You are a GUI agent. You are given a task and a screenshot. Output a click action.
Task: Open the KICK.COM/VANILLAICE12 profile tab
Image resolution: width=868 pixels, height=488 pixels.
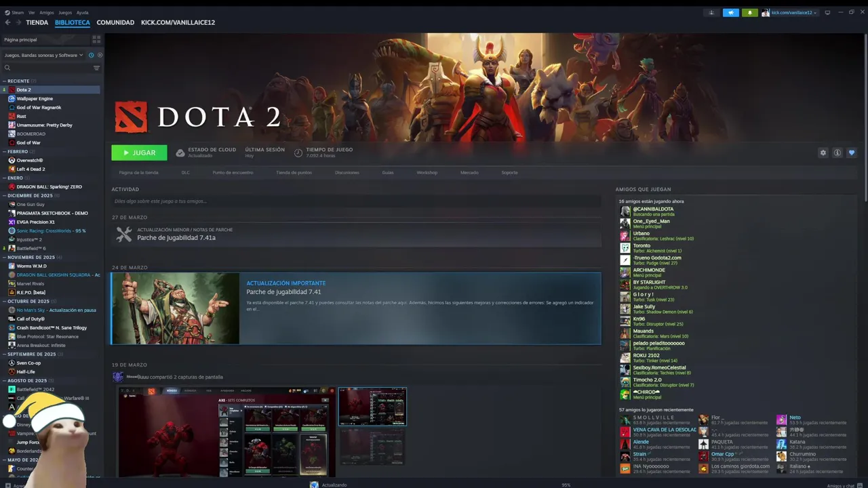pyautogui.click(x=178, y=22)
